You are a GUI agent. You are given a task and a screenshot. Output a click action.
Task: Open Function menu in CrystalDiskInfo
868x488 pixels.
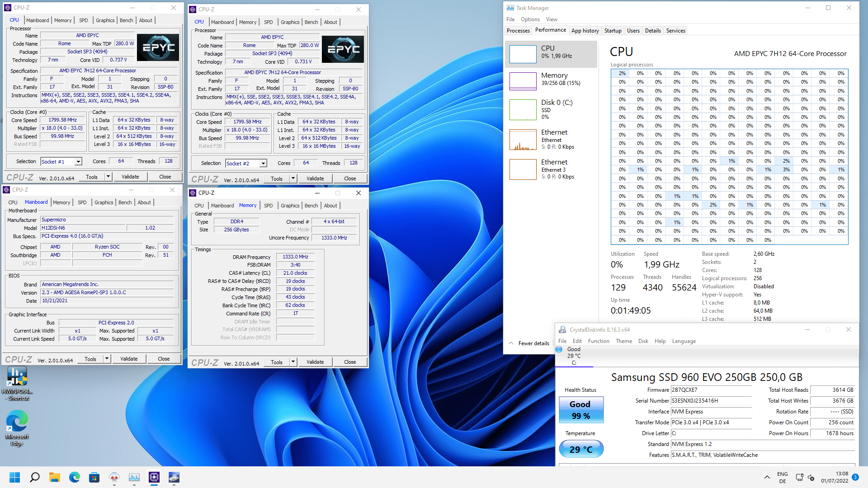599,341
